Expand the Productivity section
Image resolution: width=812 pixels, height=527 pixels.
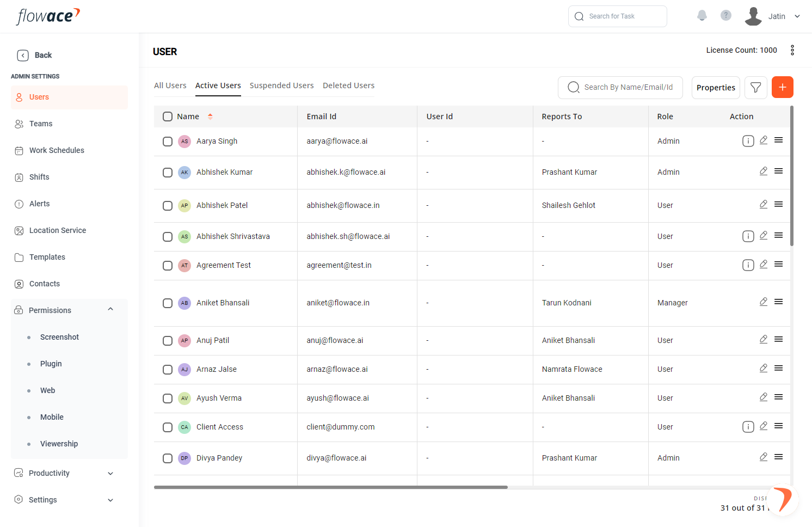110,473
